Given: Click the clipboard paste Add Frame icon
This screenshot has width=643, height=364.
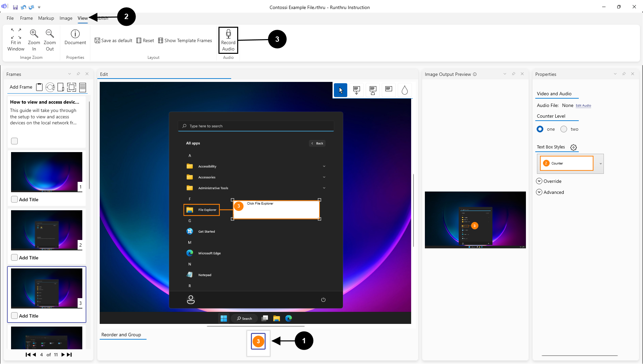Looking at the screenshot, I should (x=39, y=87).
